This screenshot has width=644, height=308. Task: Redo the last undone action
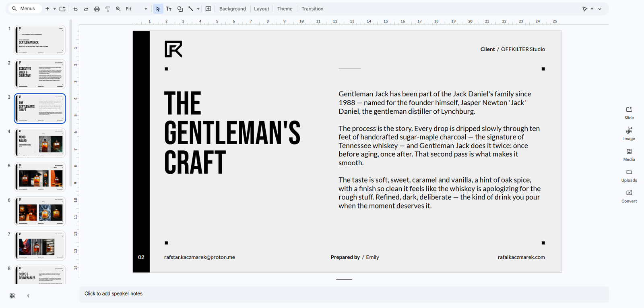(86, 9)
